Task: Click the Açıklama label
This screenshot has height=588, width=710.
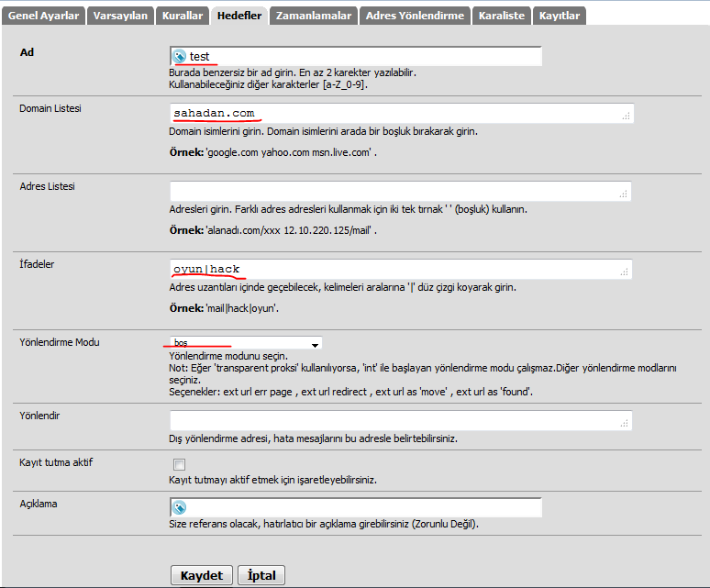Action: tap(39, 504)
